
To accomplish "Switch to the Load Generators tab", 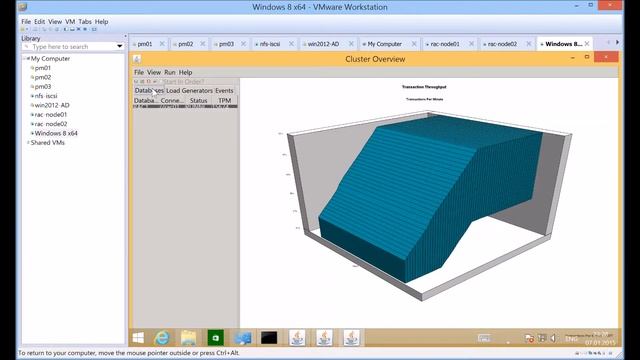I will tap(189, 91).
